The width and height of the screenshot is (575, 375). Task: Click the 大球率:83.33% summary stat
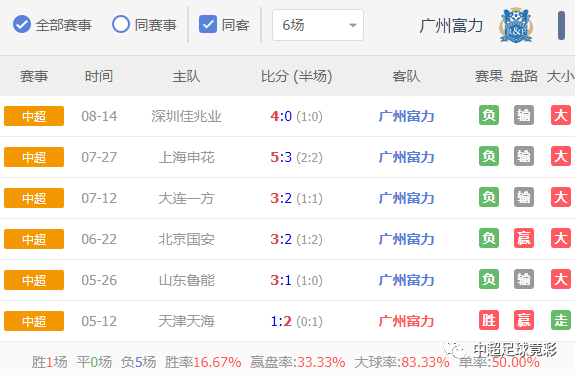coord(402,362)
